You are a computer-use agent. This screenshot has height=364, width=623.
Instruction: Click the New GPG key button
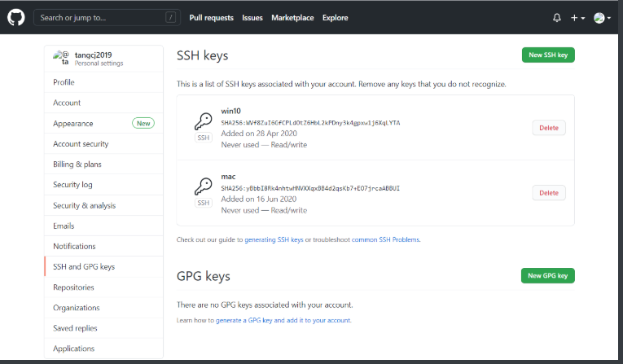coord(547,275)
